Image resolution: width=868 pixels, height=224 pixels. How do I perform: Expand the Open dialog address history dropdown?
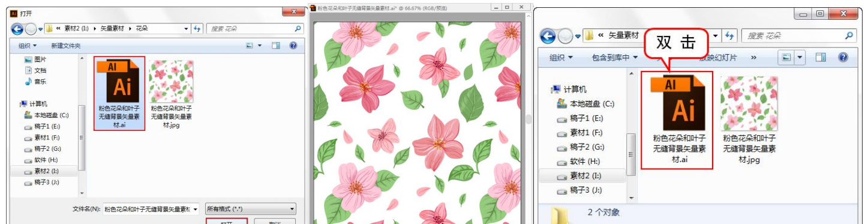187,28
